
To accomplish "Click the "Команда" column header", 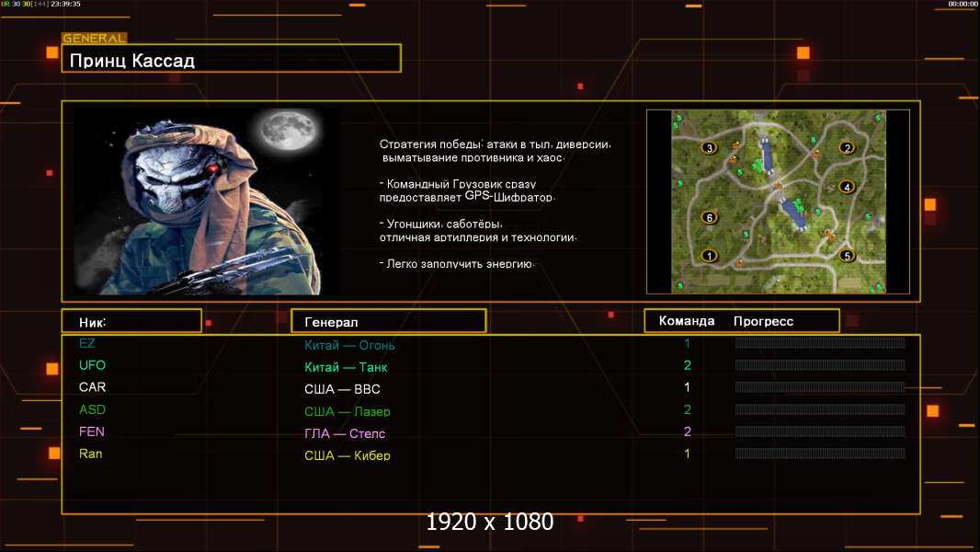I will coord(687,321).
